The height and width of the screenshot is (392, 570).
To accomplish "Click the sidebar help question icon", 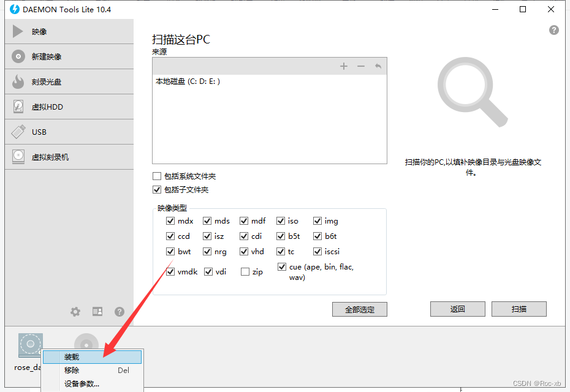I will click(x=120, y=311).
